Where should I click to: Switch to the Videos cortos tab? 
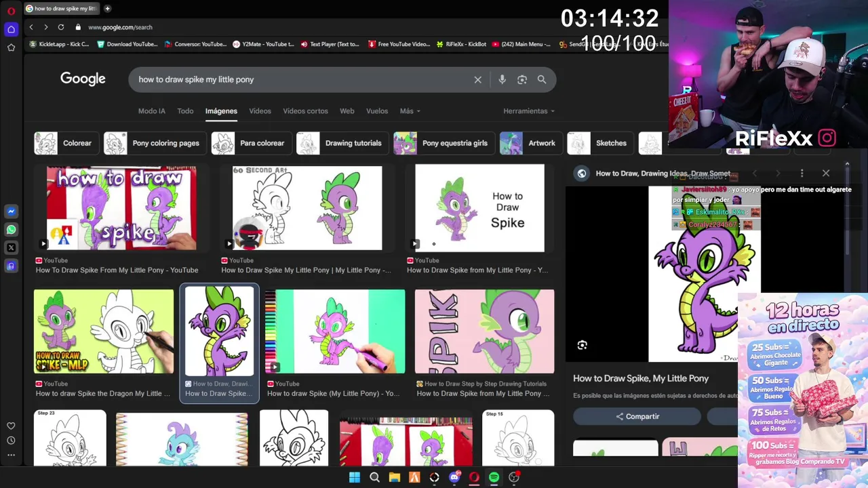[x=305, y=111]
